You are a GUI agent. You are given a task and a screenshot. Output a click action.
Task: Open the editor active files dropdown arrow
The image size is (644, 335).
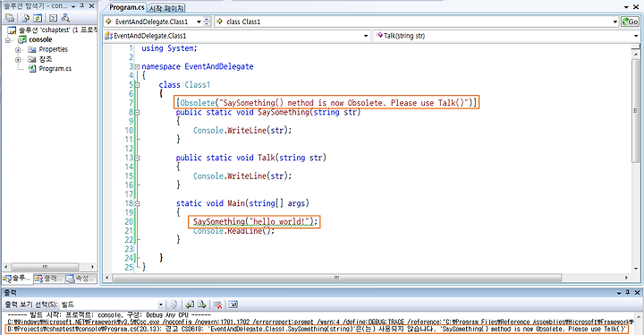[626, 7]
